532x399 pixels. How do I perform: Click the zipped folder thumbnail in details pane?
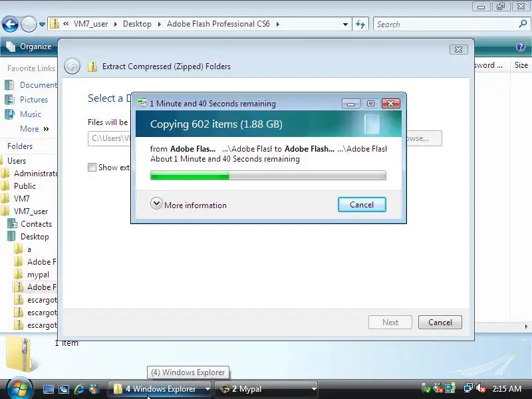click(21, 355)
